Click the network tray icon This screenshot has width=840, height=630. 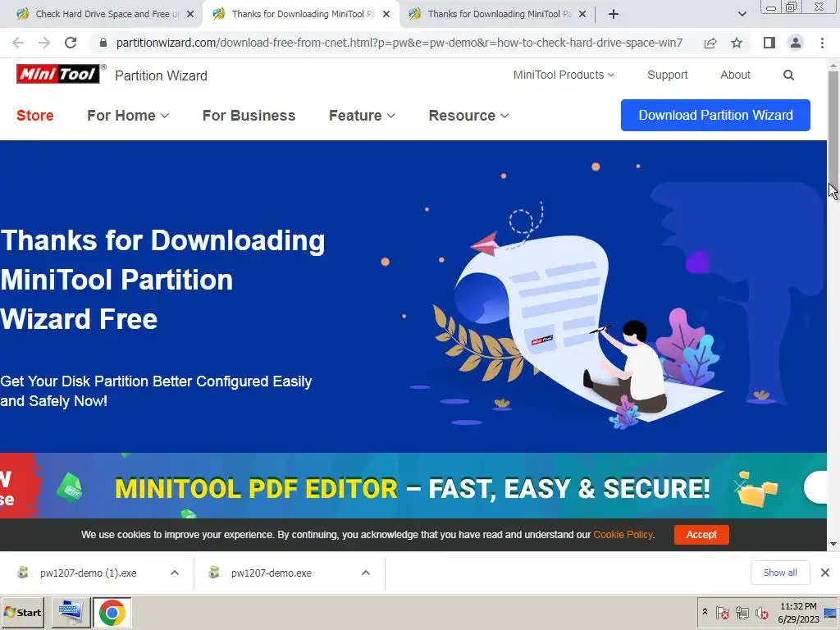[742, 612]
